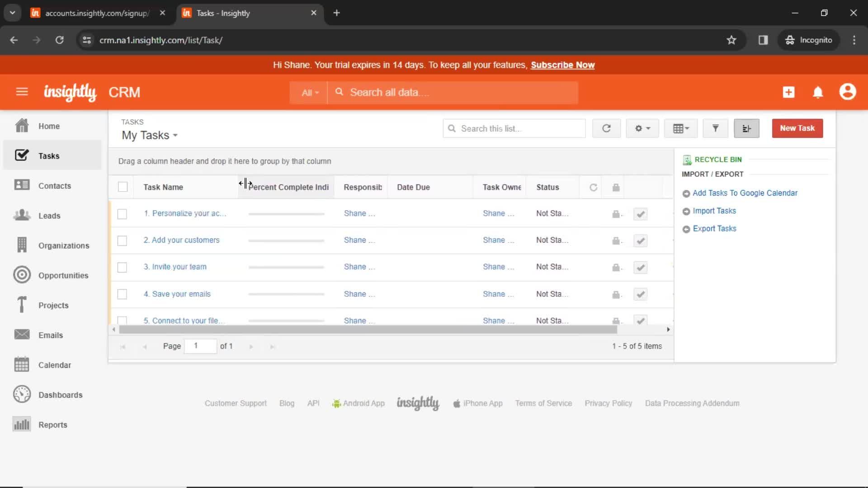Click the refresh column header icon
Viewport: 868px width, 488px height.
point(593,187)
